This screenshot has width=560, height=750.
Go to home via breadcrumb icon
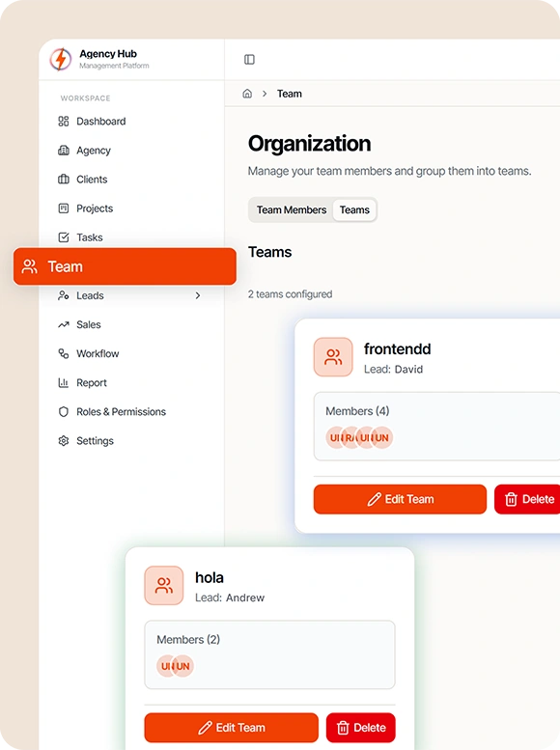pyautogui.click(x=247, y=94)
